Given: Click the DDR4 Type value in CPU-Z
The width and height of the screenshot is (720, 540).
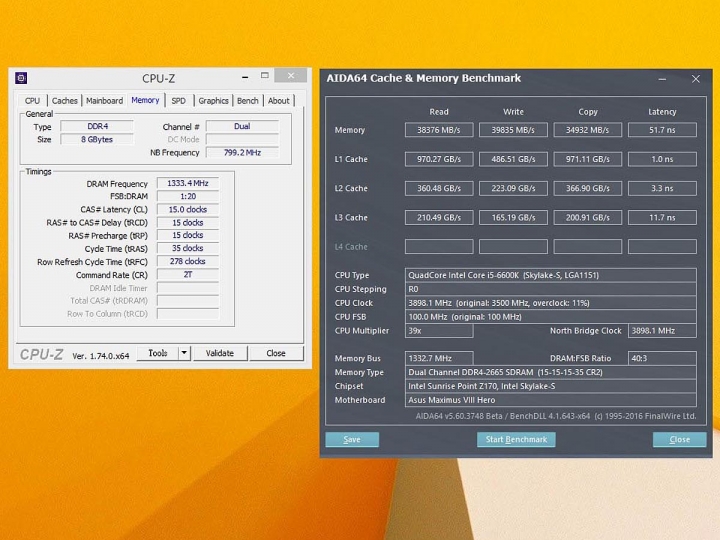Looking at the screenshot, I should click(97, 126).
